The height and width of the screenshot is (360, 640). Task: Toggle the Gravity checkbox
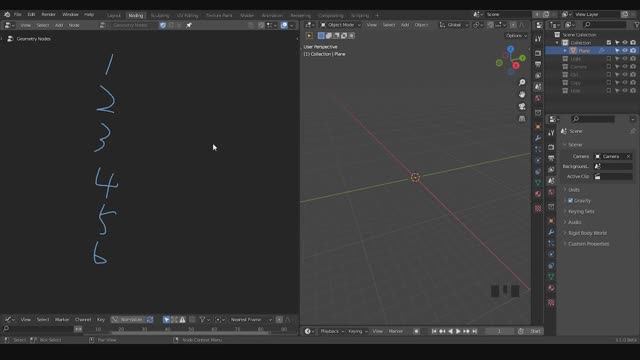tap(571, 200)
